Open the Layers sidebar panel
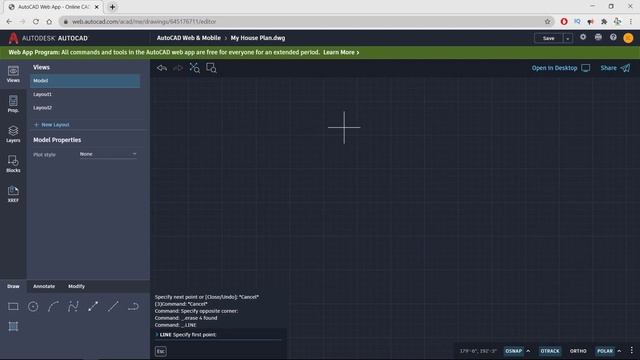The image size is (640, 360). coord(13,134)
